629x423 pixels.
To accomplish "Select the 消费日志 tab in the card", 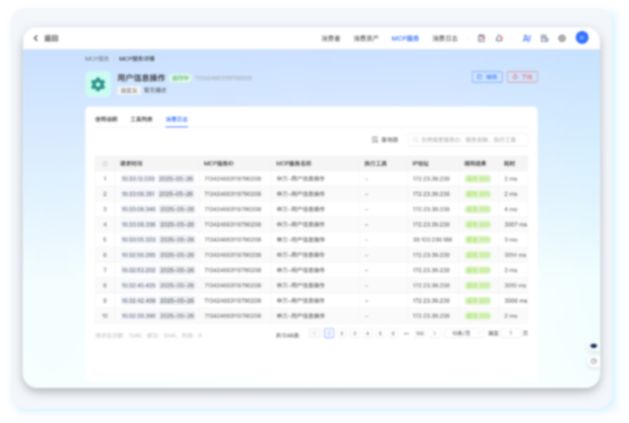I will 177,119.
